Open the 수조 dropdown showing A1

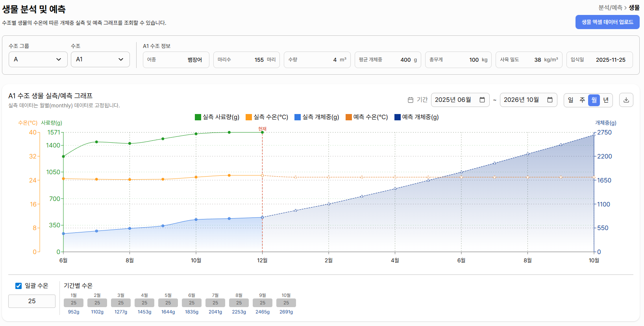click(100, 59)
